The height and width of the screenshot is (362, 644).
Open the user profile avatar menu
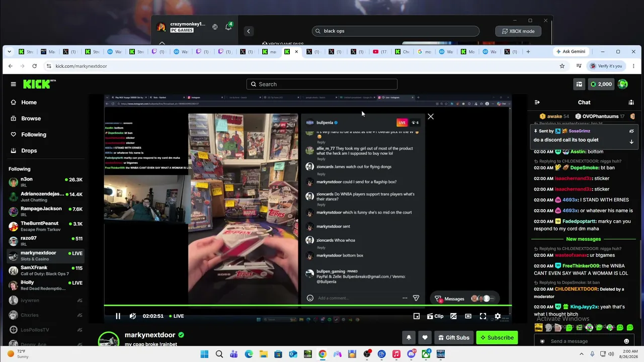coord(623,84)
